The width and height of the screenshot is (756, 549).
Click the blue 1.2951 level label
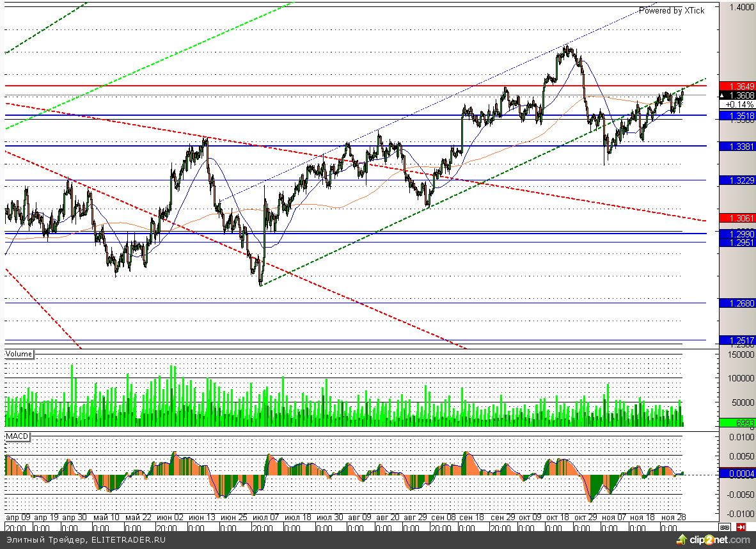(x=737, y=242)
